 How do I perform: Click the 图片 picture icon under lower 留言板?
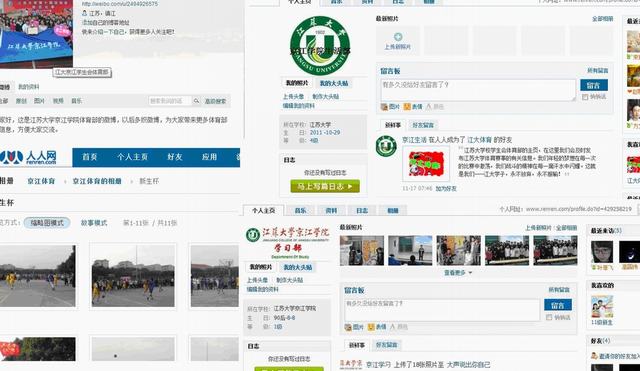pyautogui.click(x=348, y=327)
